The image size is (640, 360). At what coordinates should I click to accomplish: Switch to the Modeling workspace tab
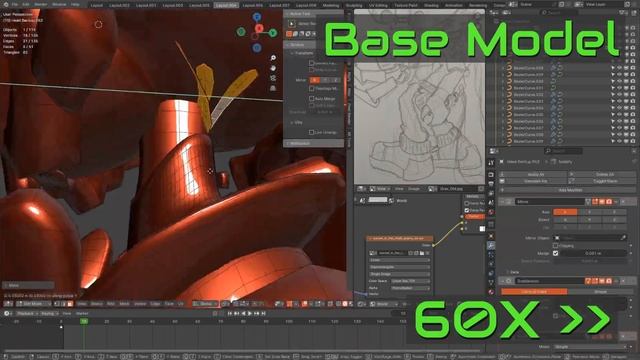pos(331,5)
